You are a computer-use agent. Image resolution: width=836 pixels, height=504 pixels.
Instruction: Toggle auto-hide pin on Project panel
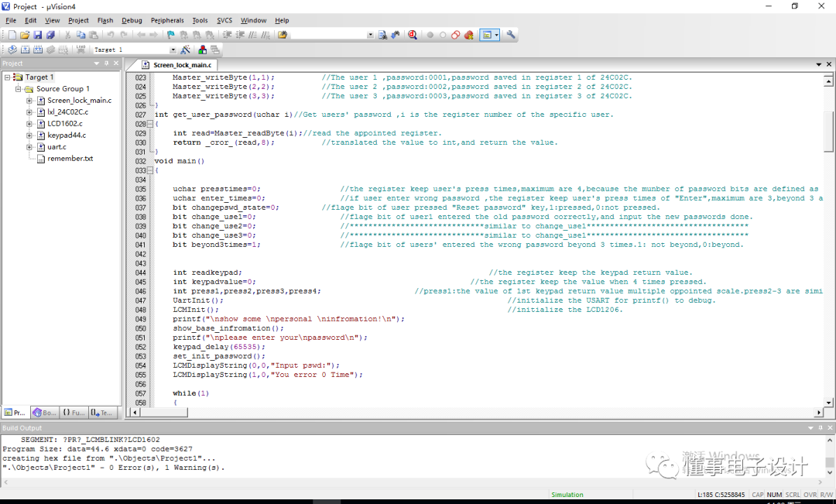pos(106,63)
